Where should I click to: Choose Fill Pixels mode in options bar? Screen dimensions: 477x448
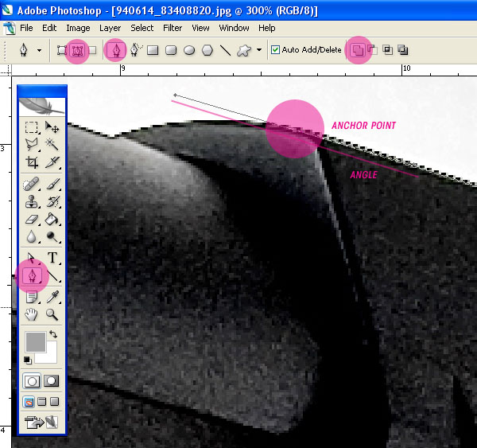92,50
